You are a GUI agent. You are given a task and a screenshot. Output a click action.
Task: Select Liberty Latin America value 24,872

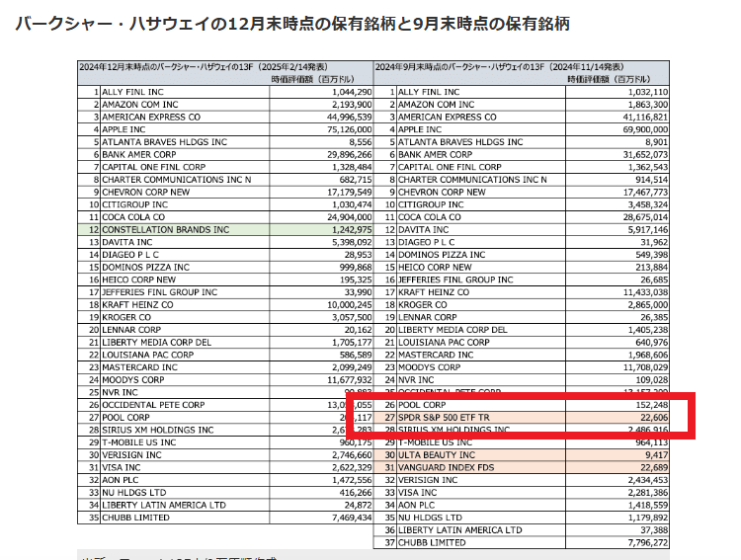point(358,505)
